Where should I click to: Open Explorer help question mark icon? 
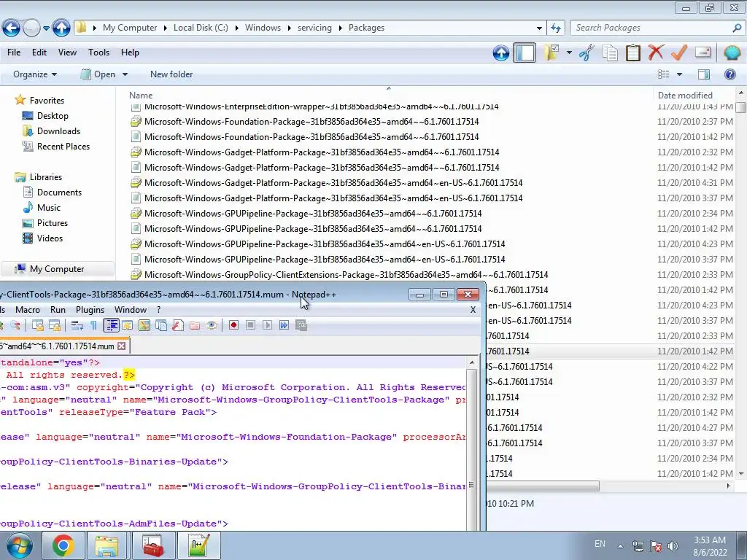point(729,74)
